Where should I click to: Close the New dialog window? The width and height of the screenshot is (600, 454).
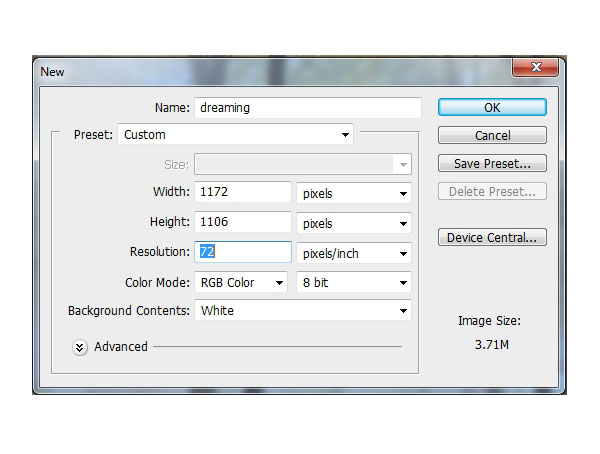tap(536, 67)
